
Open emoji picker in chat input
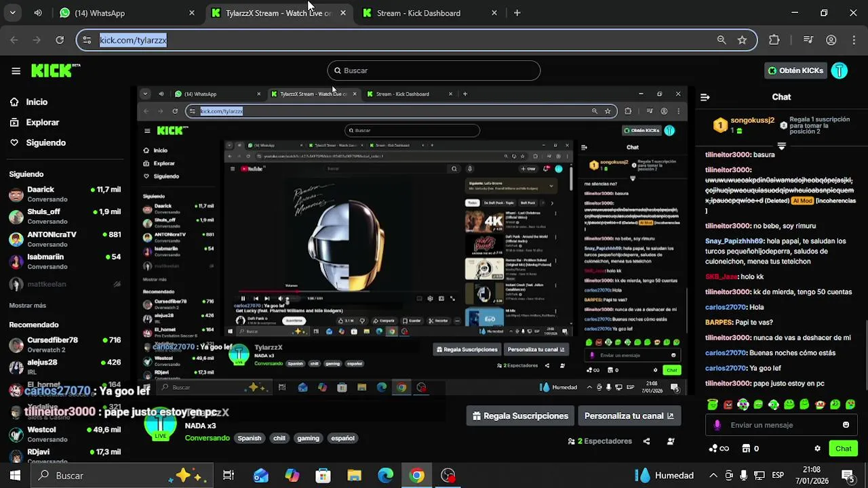(x=846, y=425)
